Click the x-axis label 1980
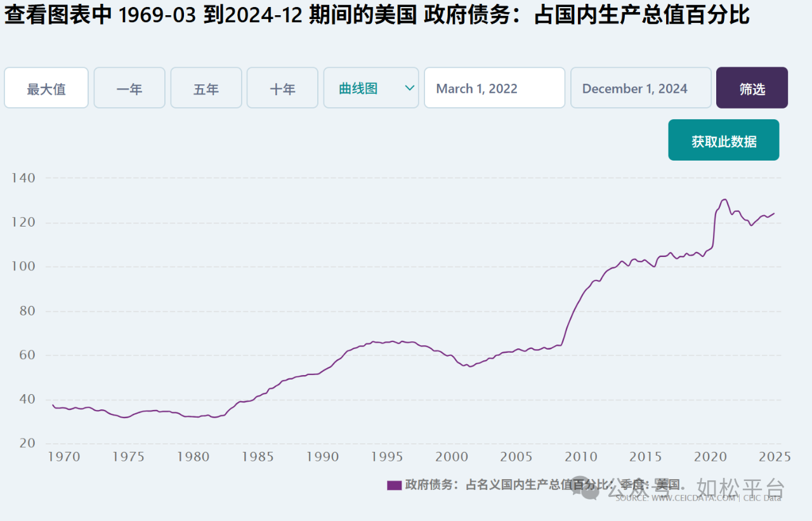812x521 pixels. pyautogui.click(x=193, y=457)
